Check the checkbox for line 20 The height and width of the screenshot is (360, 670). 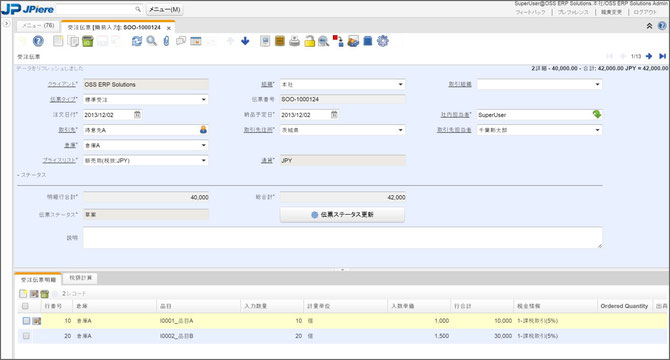pyautogui.click(x=26, y=336)
